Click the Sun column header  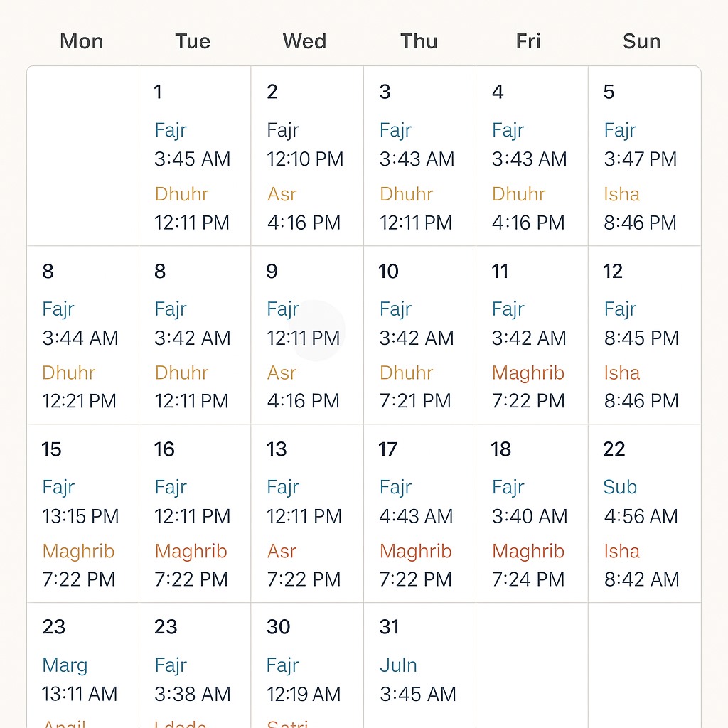[641, 42]
